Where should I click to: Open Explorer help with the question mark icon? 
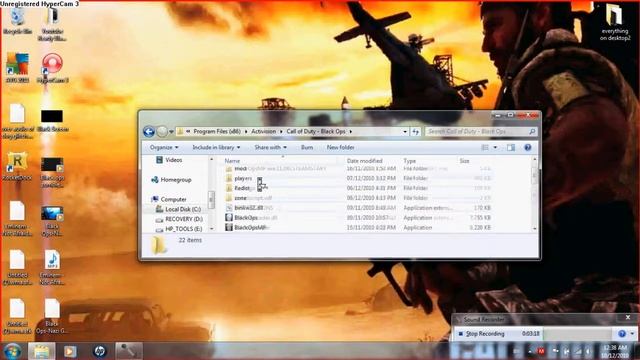[527, 147]
